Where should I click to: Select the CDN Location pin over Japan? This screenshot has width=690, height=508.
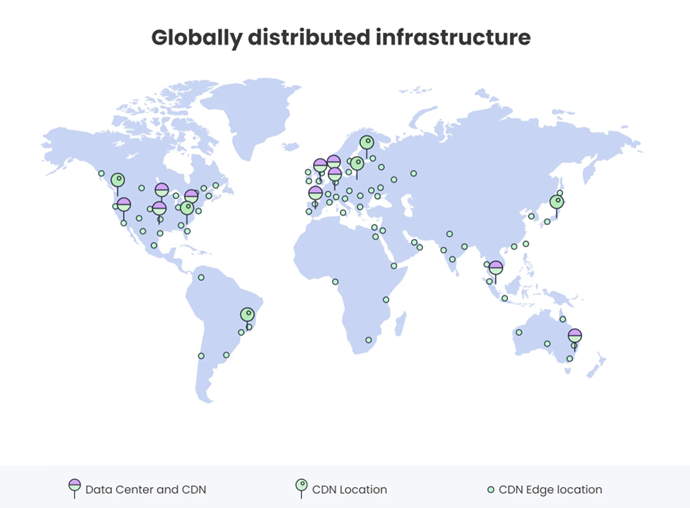tap(557, 202)
